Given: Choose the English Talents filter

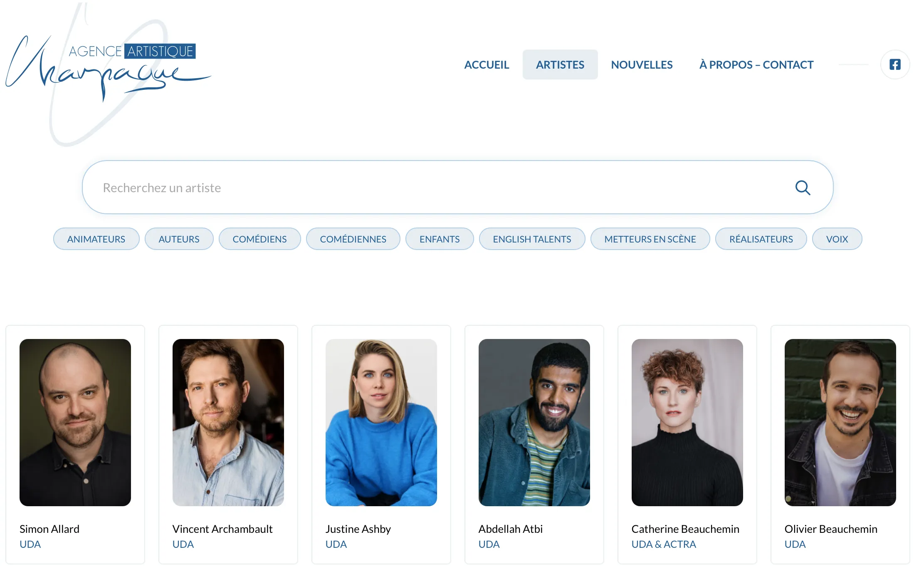Looking at the screenshot, I should click(532, 239).
